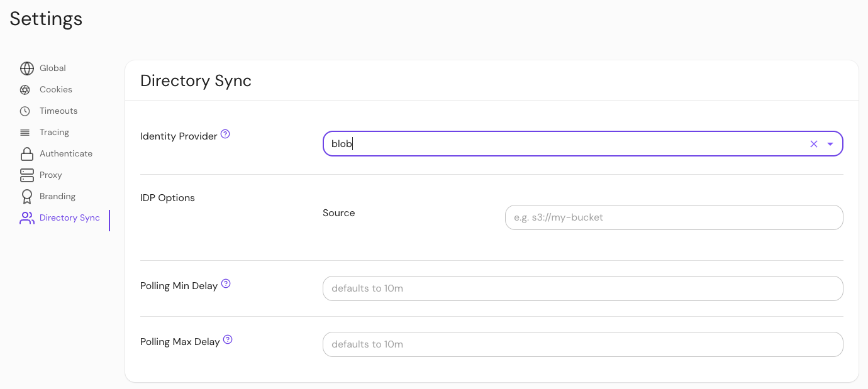
Task: Click the Branding ribbon icon
Action: click(x=26, y=196)
